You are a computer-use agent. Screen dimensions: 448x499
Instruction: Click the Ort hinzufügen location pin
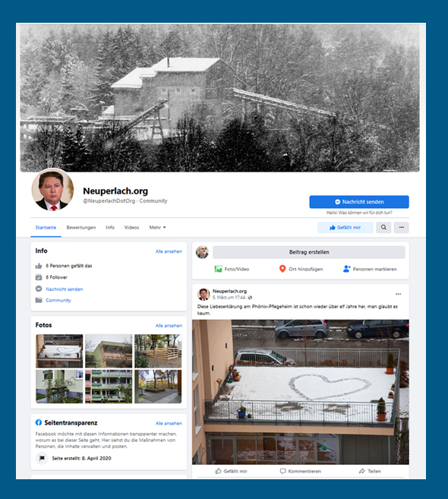pyautogui.click(x=282, y=269)
